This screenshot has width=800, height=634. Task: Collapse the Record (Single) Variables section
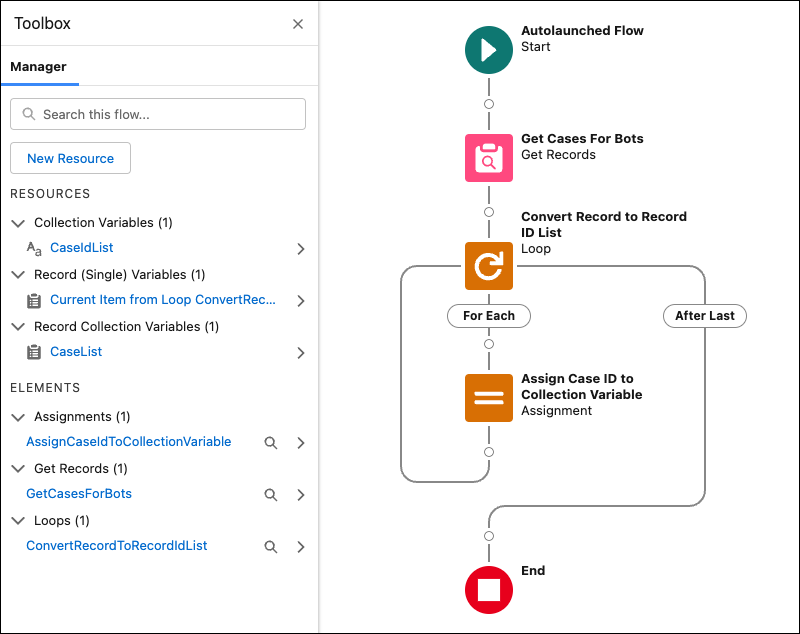coord(17,274)
